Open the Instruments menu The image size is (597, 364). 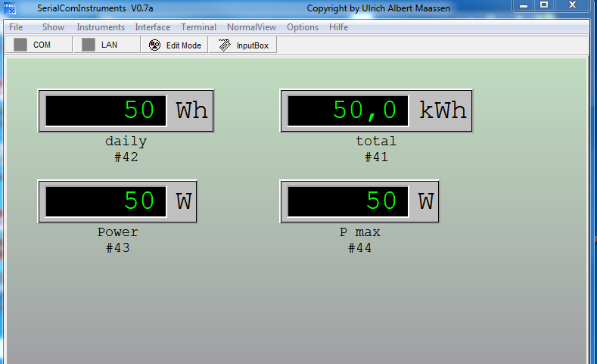click(101, 27)
